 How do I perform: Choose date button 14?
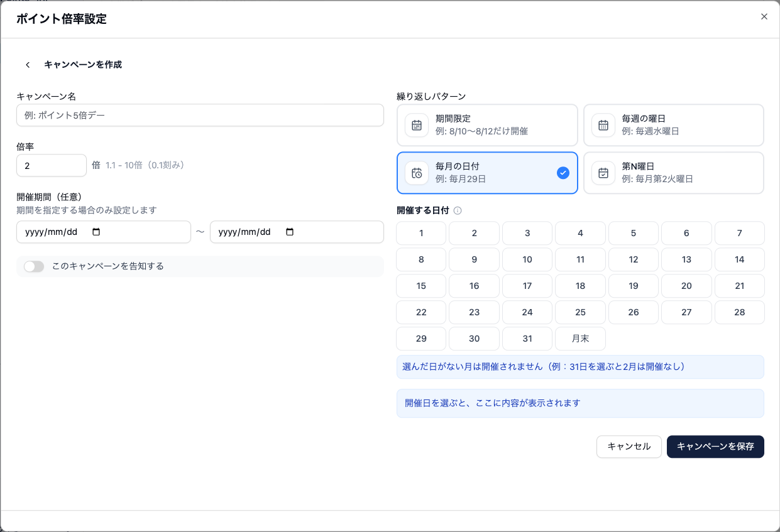point(740,259)
